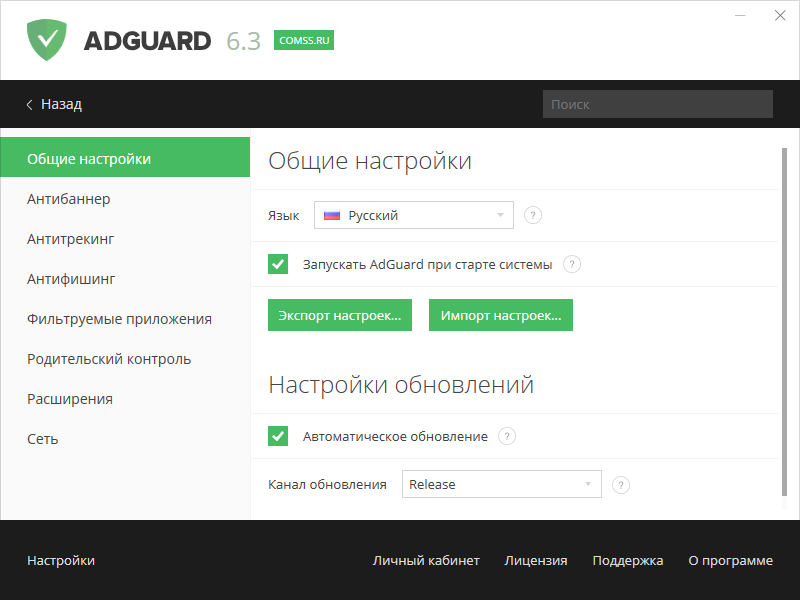Open Личный кабинет link in footer
This screenshot has height=600, width=800.
coord(426,561)
